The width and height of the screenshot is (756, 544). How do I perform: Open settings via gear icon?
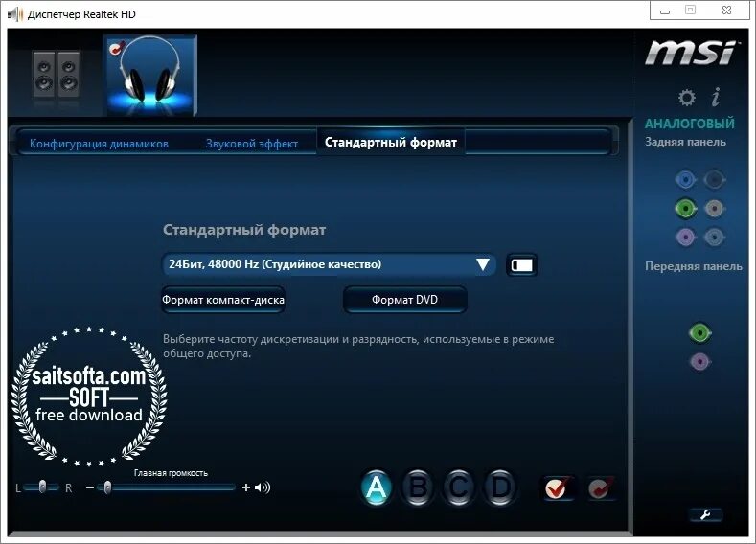687,98
